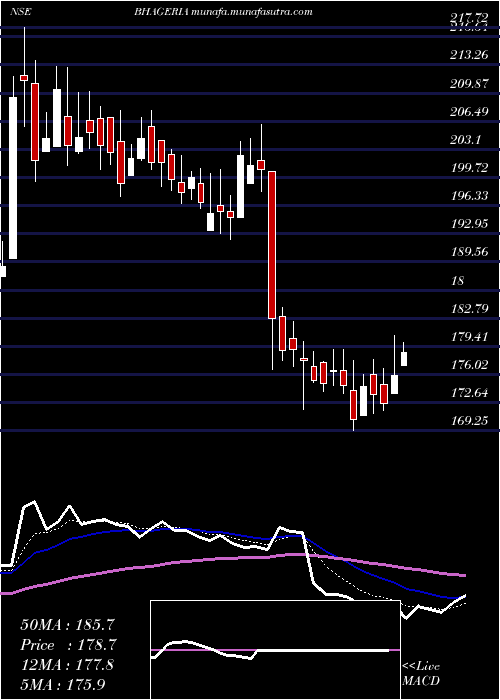This screenshot has width=500, height=700.
Task: Click the 12MA : 177.8 readout
Action: (67, 665)
